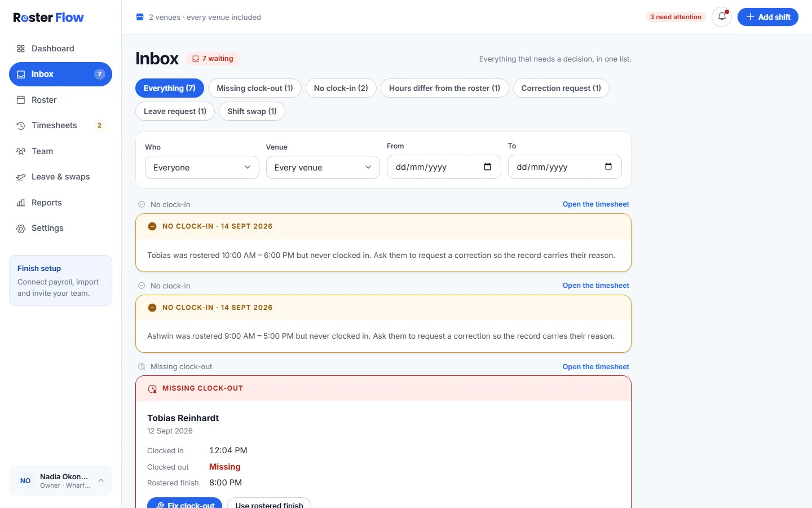
Task: Open the To date calendar picker
Action: click(x=608, y=167)
